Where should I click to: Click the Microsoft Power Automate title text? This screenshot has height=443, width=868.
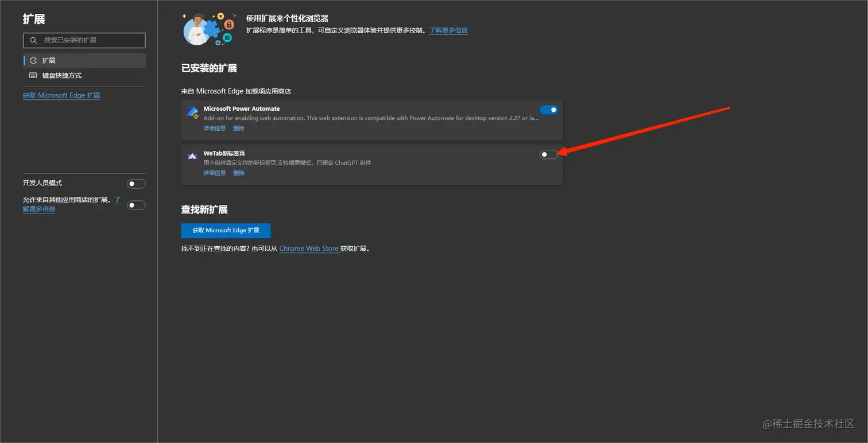(x=242, y=108)
